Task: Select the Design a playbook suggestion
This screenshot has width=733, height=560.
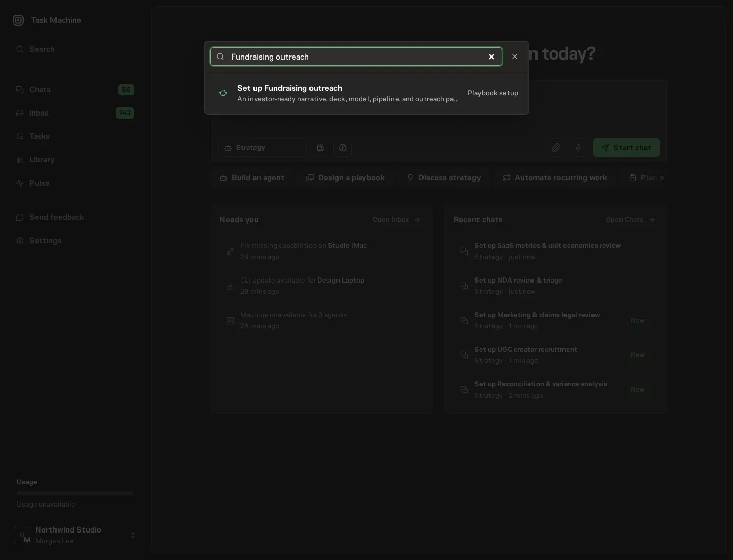Action: (x=346, y=178)
